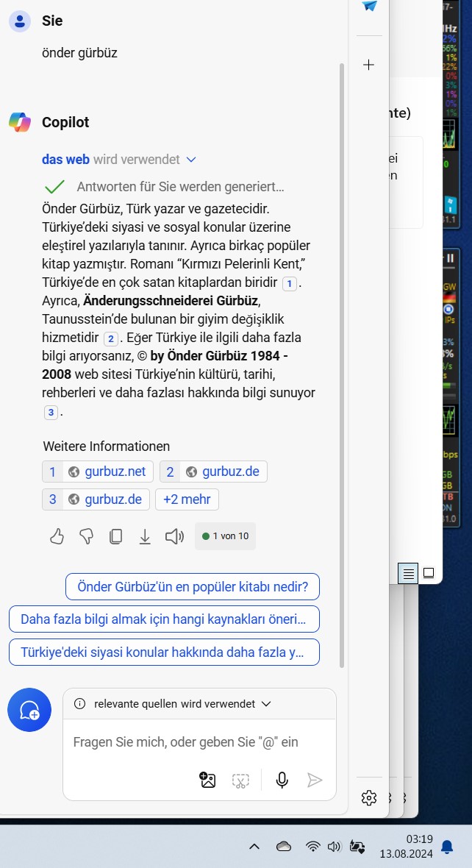Screen dimensions: 472x868
Task: Click the 'das web' link text
Action: point(65,160)
